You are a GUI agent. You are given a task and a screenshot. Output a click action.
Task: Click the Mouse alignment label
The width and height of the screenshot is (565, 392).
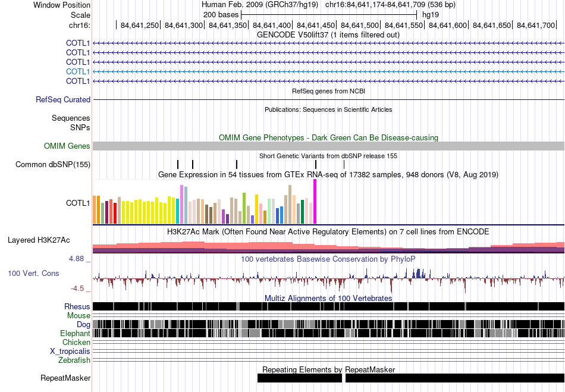tap(79, 316)
